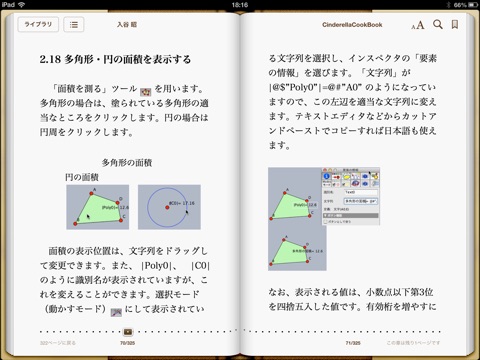Tap the inspector screenshot figure
This screenshot has width=480, height=360.
tap(351, 196)
